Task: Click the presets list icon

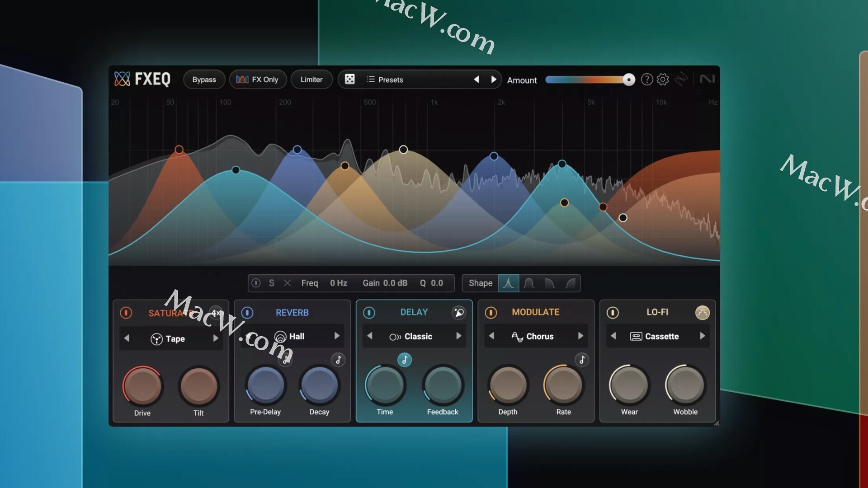Action: [x=371, y=80]
